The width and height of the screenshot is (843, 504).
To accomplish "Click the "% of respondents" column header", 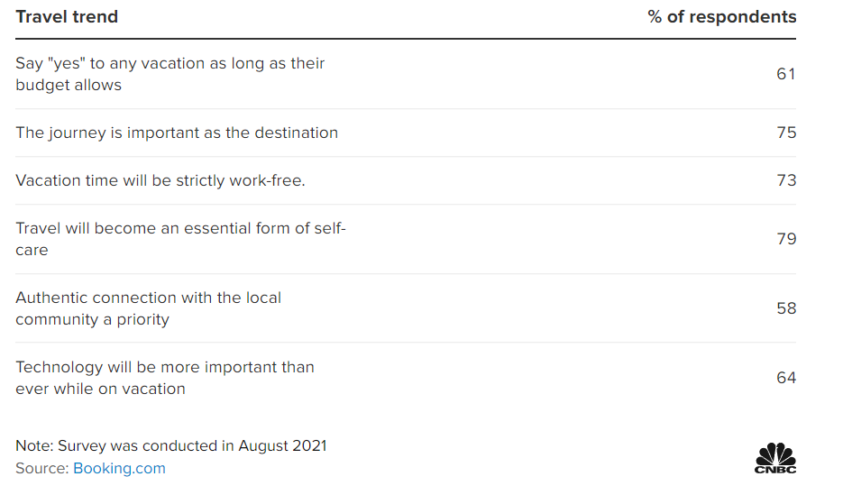I will tap(721, 16).
